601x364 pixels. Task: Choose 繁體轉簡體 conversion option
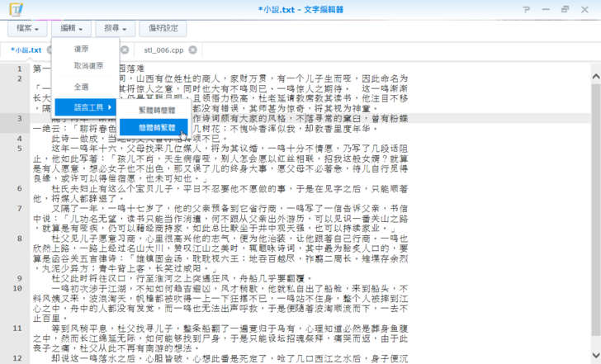pyautogui.click(x=157, y=109)
